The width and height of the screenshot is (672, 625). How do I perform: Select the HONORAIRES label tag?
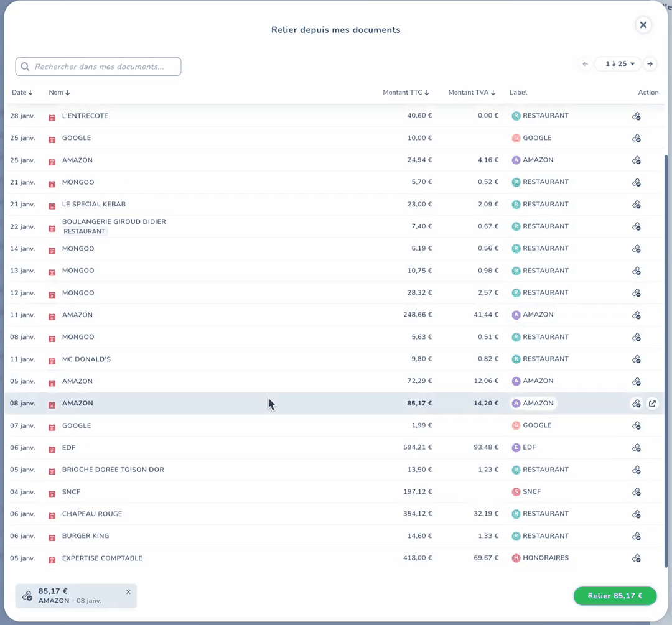pyautogui.click(x=540, y=558)
